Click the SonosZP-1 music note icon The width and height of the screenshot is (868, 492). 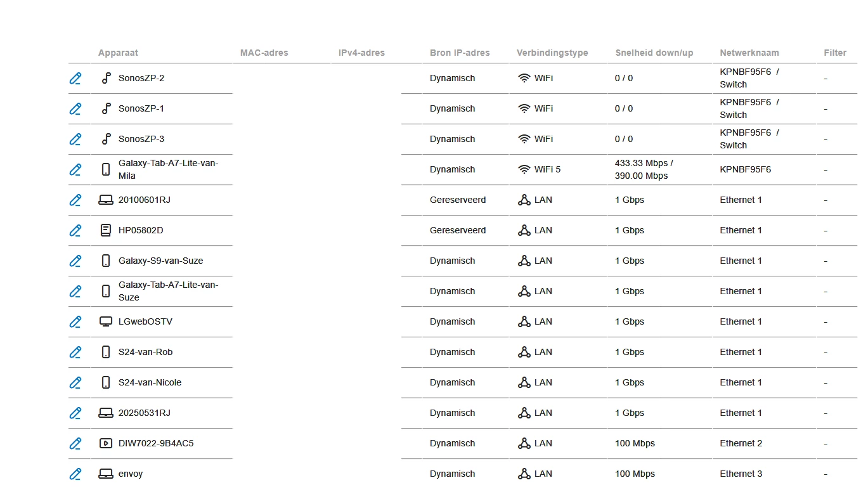coord(106,108)
